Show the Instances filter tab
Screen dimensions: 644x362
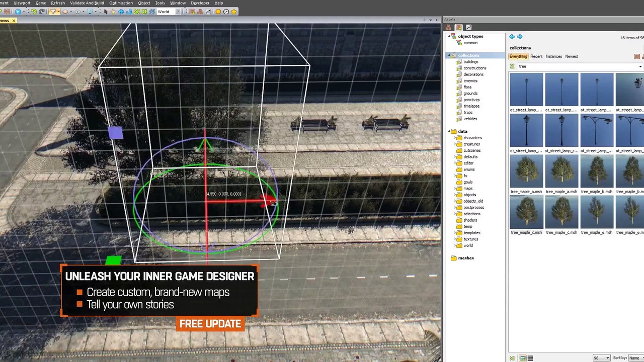point(554,56)
